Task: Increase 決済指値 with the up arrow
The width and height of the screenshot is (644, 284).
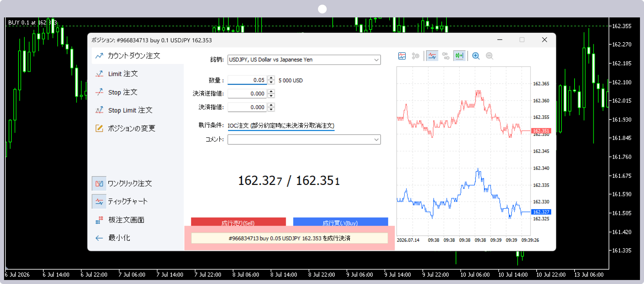Action: tap(271, 105)
